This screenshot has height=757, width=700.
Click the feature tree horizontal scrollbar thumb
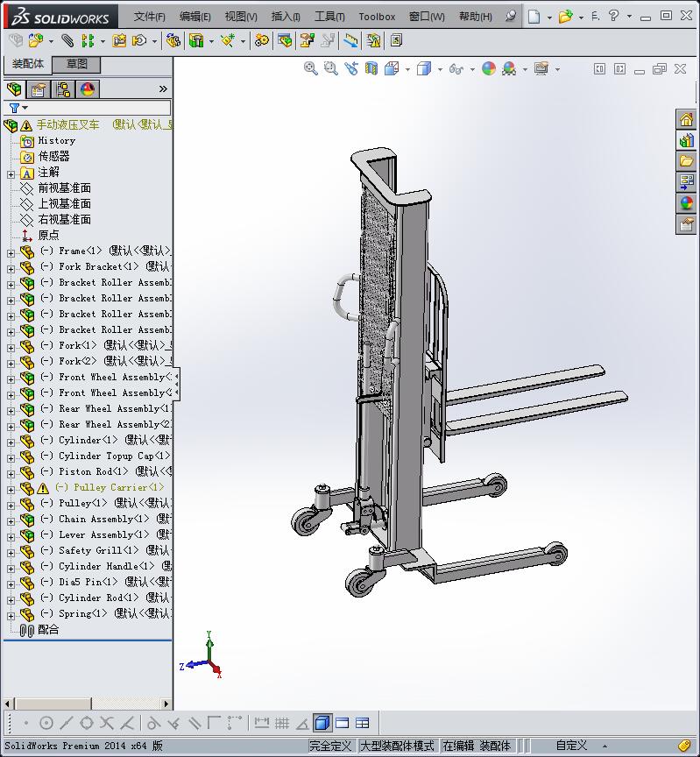point(53,704)
